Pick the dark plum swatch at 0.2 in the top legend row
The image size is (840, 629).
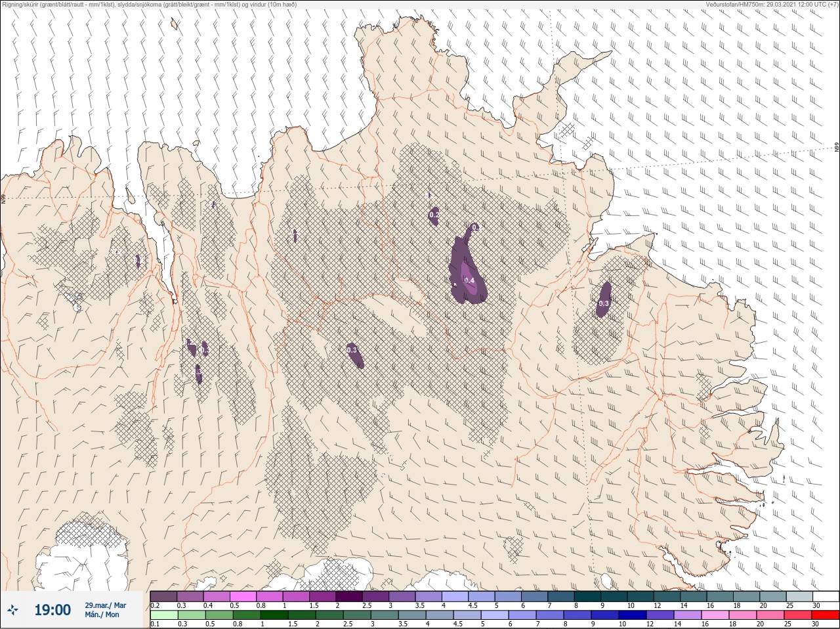pos(163,596)
